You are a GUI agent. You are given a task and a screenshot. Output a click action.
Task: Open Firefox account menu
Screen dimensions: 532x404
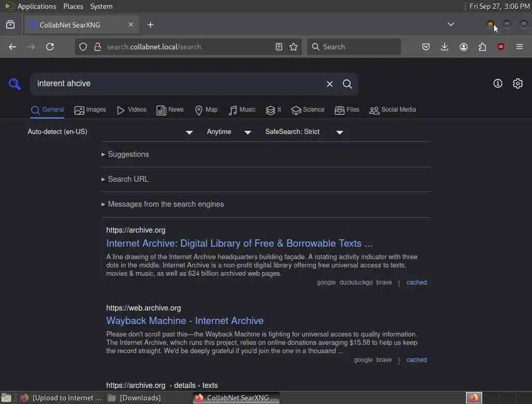coord(463,47)
